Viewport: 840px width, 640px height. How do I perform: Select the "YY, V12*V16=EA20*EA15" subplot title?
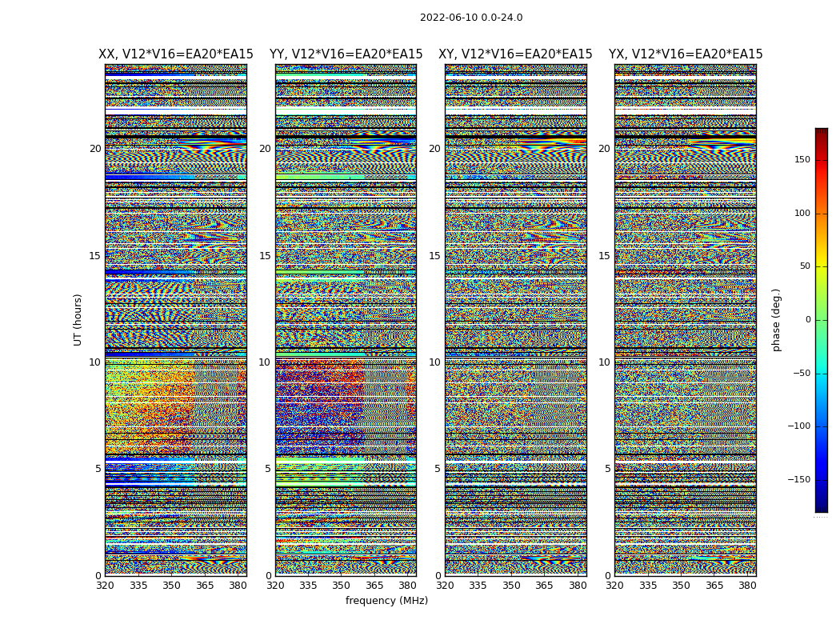(x=346, y=54)
